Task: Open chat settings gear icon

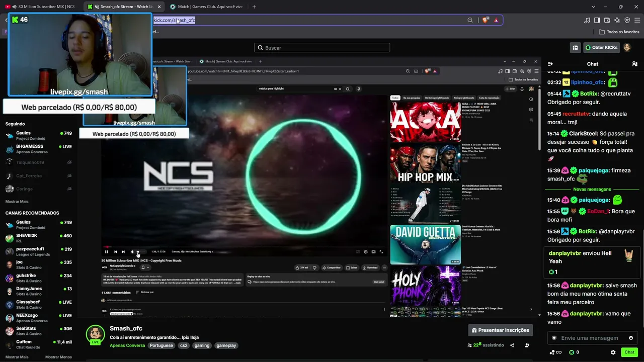Action: tap(613, 352)
